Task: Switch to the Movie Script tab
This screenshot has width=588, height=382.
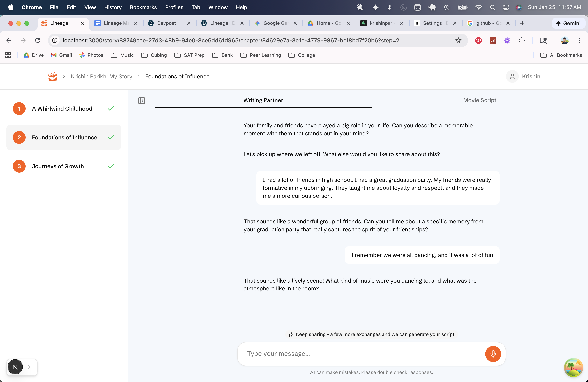Action: pyautogui.click(x=479, y=100)
